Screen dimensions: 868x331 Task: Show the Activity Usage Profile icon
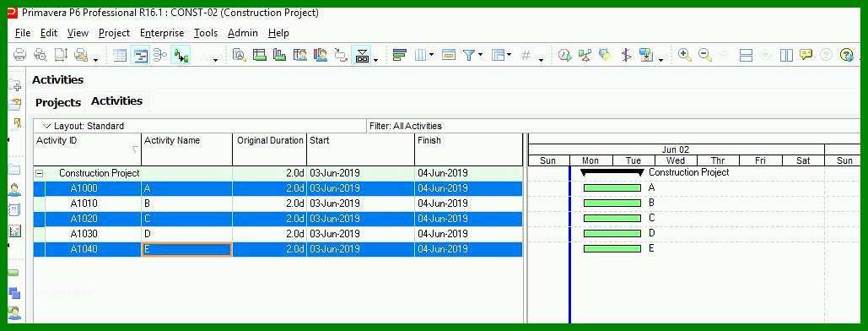(279, 55)
